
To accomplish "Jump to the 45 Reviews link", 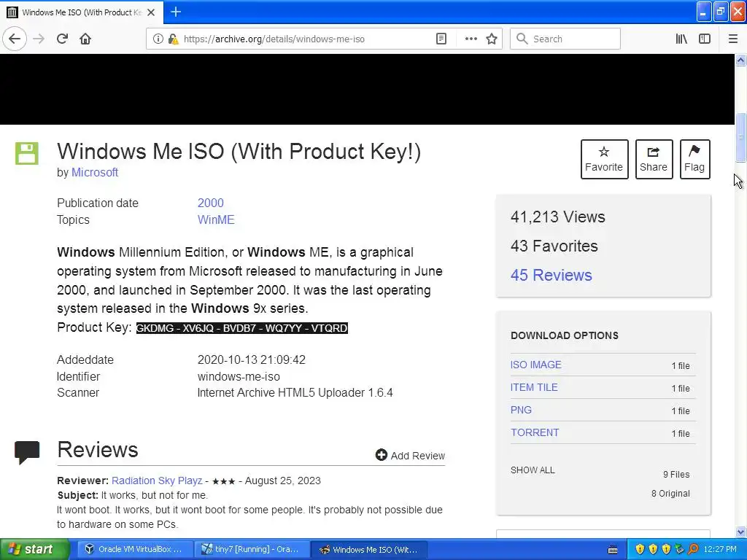I will (551, 275).
